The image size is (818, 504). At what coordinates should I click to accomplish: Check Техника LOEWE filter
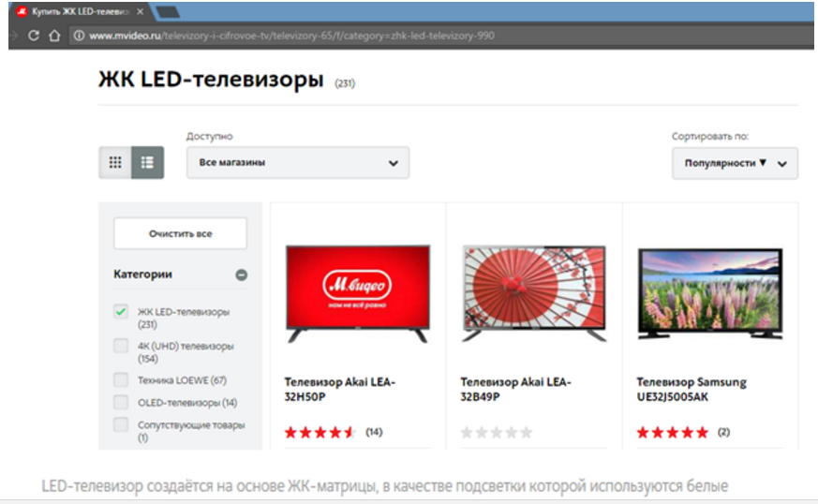[121, 379]
